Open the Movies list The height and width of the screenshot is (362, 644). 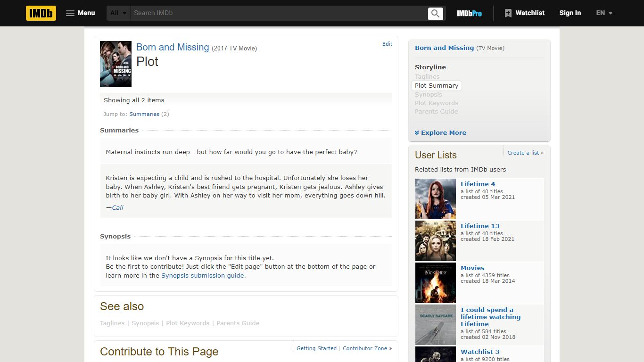tap(472, 268)
